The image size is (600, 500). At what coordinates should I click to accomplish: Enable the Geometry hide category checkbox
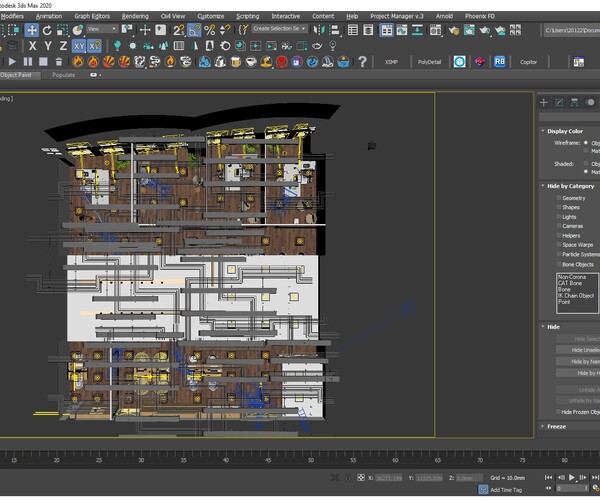[559, 198]
